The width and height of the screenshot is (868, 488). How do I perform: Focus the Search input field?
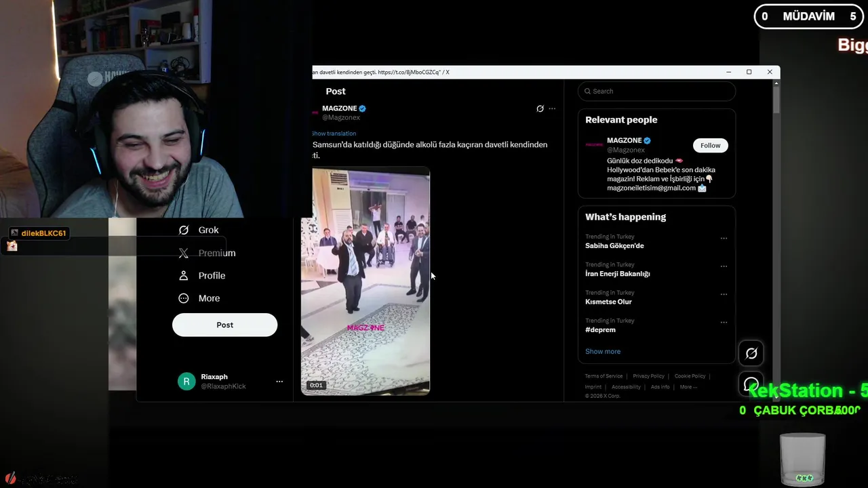[x=656, y=91]
